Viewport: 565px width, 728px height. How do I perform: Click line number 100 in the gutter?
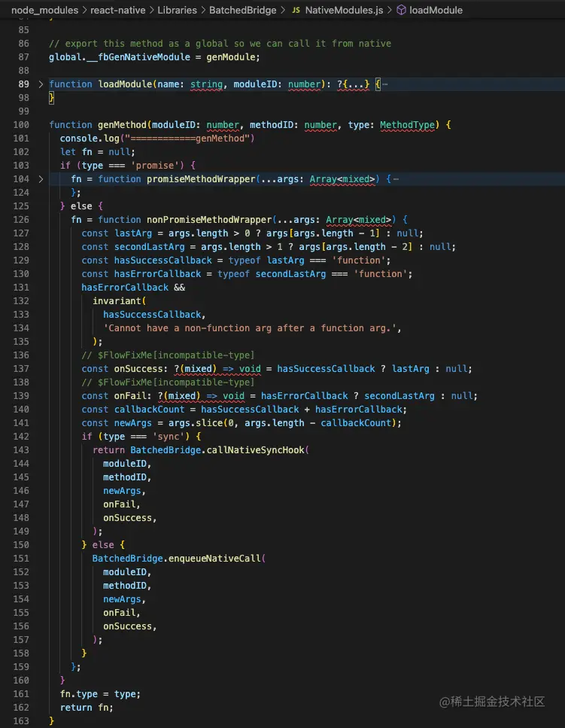21,125
